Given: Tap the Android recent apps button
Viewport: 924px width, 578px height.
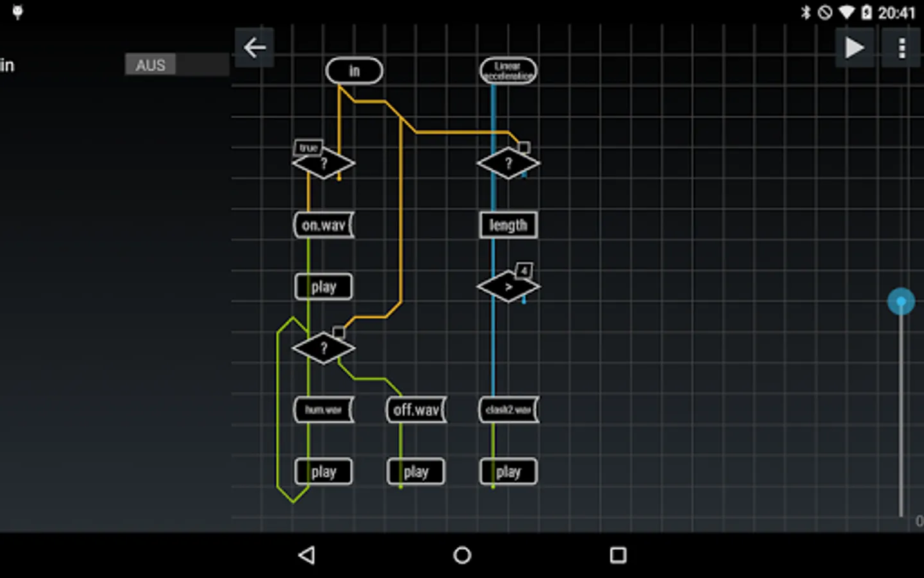Looking at the screenshot, I should tap(618, 556).
